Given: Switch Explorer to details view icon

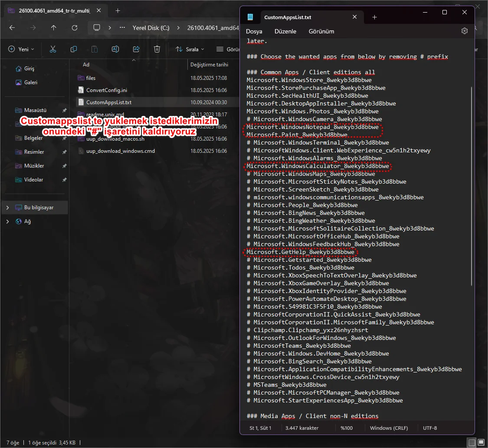Looking at the screenshot, I should click(x=472, y=442).
